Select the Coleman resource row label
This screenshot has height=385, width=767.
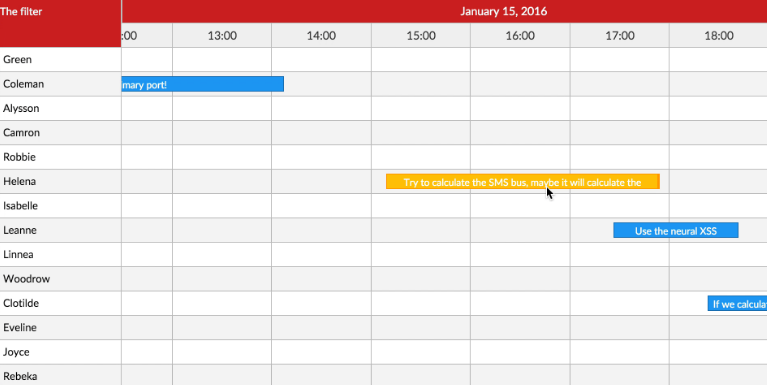tap(61, 84)
